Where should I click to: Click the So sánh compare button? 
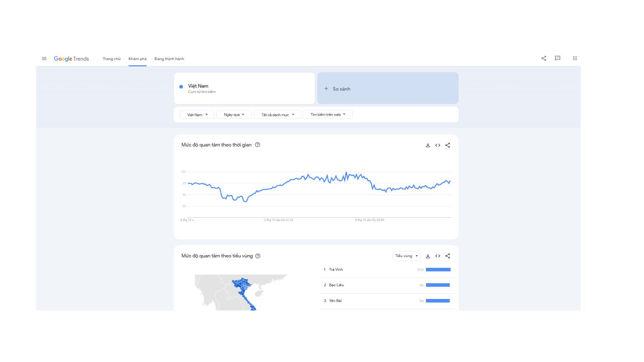[388, 88]
